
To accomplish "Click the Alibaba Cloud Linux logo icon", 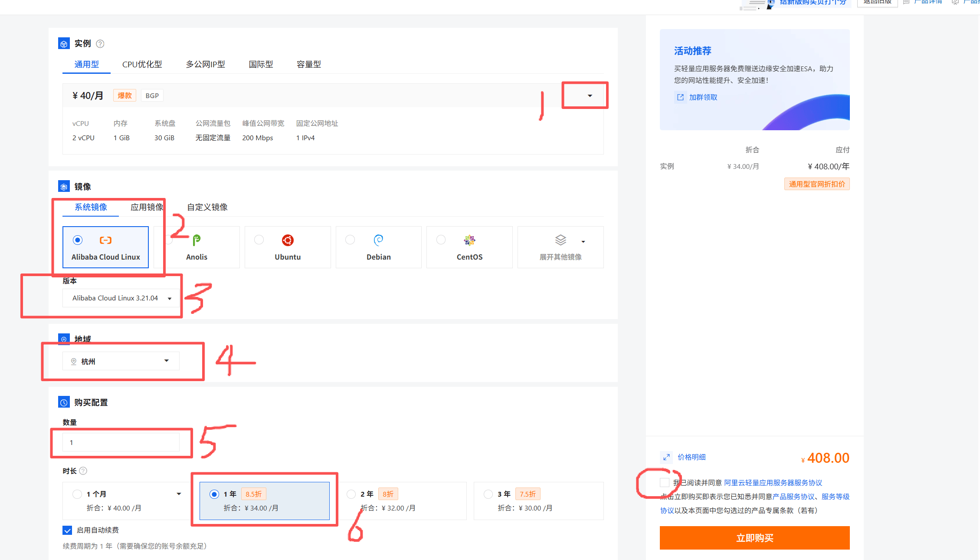I will point(105,240).
